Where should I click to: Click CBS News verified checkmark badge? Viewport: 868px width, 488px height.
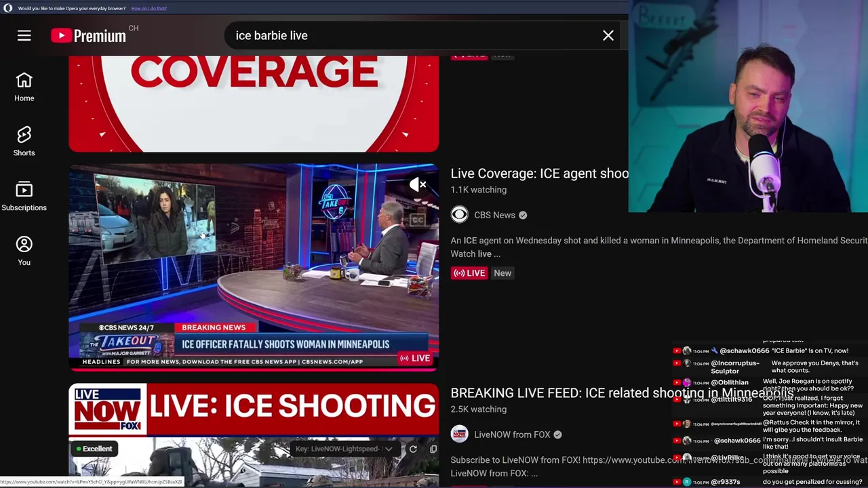[523, 215]
